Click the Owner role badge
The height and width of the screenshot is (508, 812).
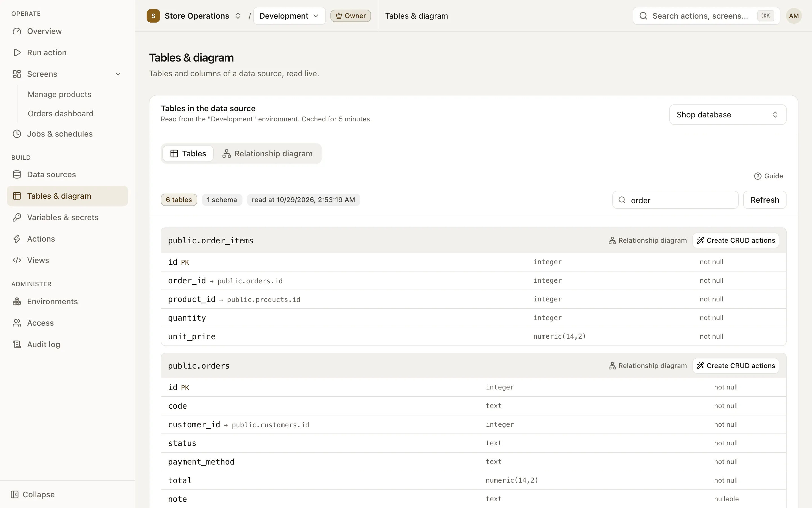coord(351,16)
